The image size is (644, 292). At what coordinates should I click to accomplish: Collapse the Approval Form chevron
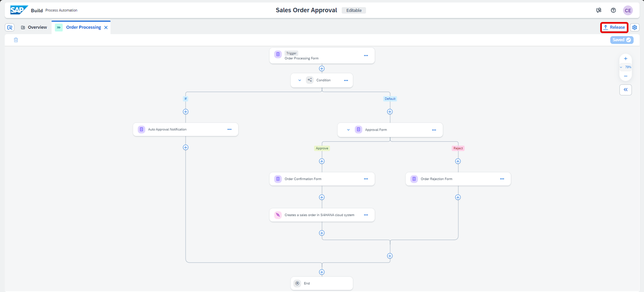click(x=348, y=130)
